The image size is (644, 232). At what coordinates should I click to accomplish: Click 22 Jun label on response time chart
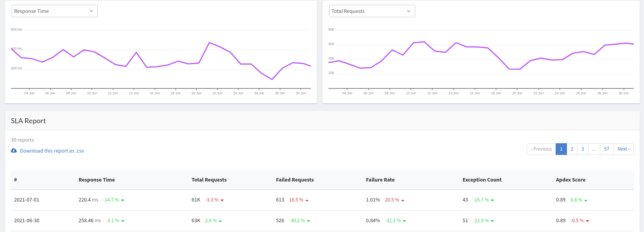217,93
